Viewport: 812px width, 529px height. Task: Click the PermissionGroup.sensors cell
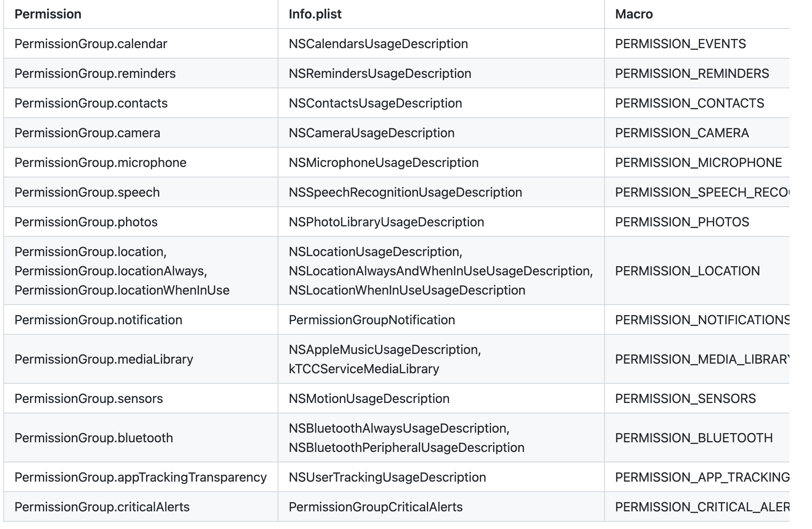point(89,399)
